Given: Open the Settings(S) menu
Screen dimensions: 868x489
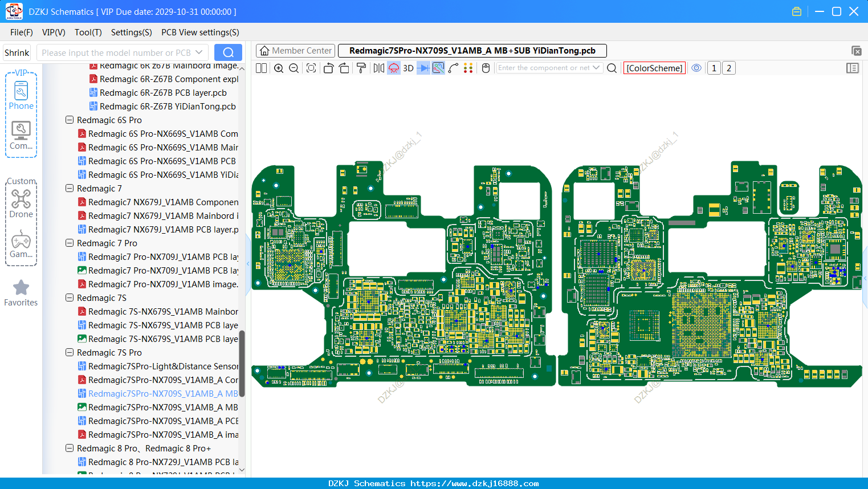Looking at the screenshot, I should click(x=132, y=32).
